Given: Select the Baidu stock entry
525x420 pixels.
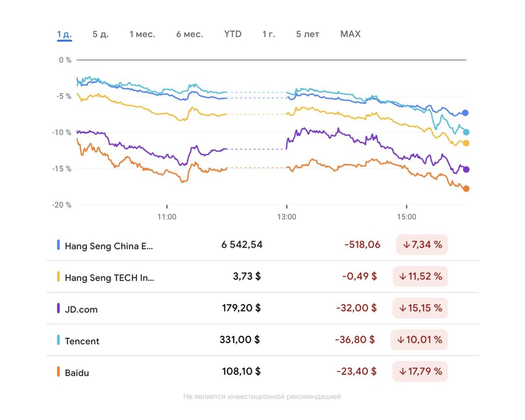Looking at the screenshot, I should (x=77, y=373).
